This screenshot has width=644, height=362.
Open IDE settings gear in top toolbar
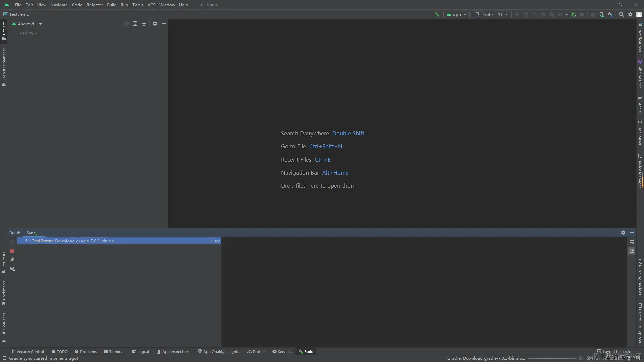click(x=630, y=14)
